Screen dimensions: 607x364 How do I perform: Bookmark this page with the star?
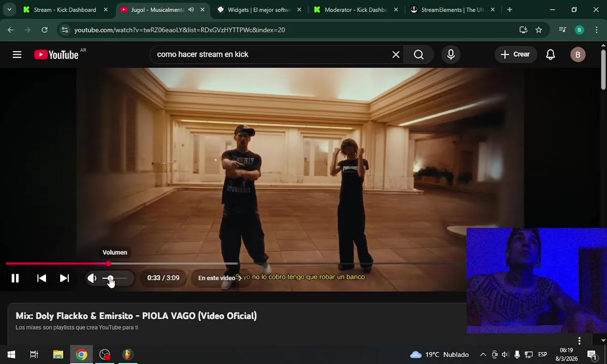pos(539,30)
